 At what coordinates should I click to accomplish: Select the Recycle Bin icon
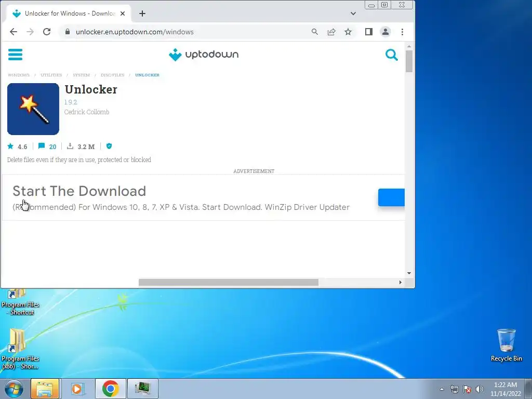point(506,345)
